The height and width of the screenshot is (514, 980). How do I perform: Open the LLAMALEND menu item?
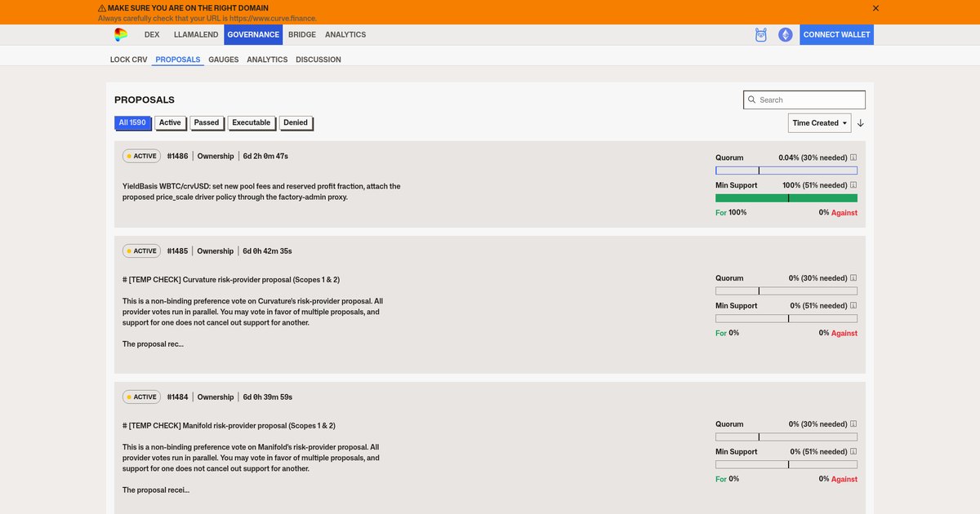tap(194, 35)
